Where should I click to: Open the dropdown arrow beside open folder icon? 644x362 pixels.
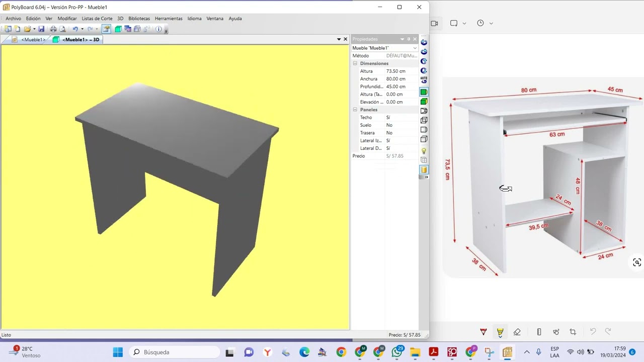click(34, 29)
